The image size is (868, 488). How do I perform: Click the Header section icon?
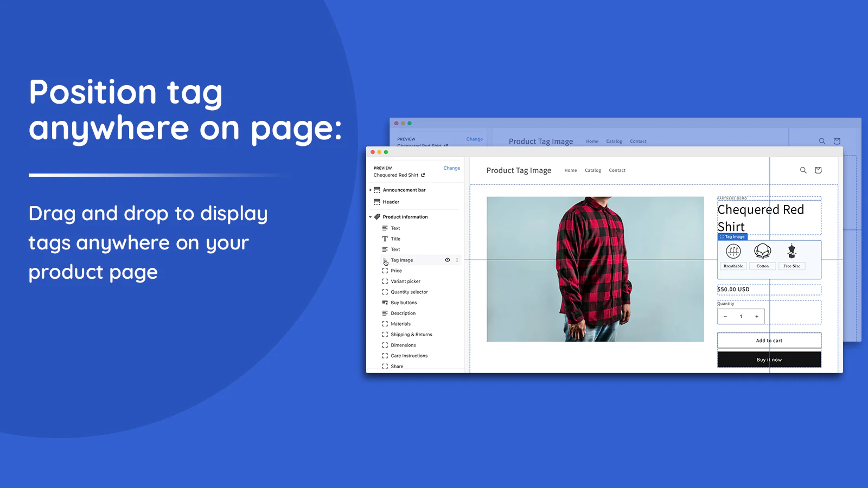click(x=377, y=202)
